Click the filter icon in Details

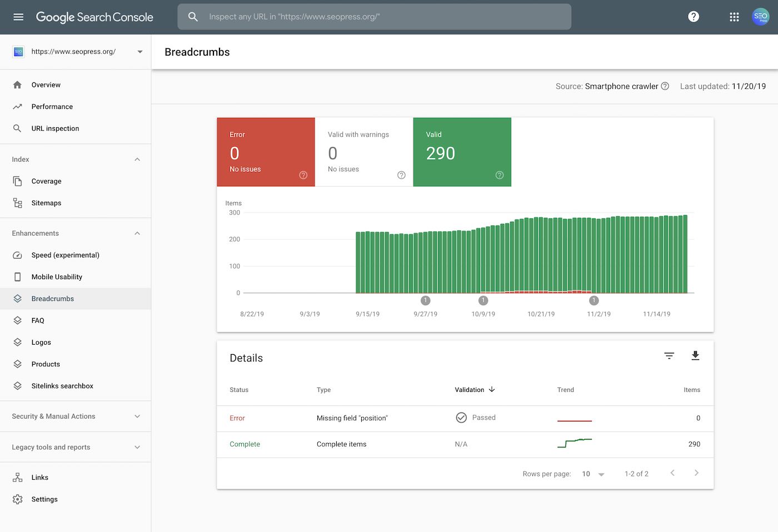(669, 356)
